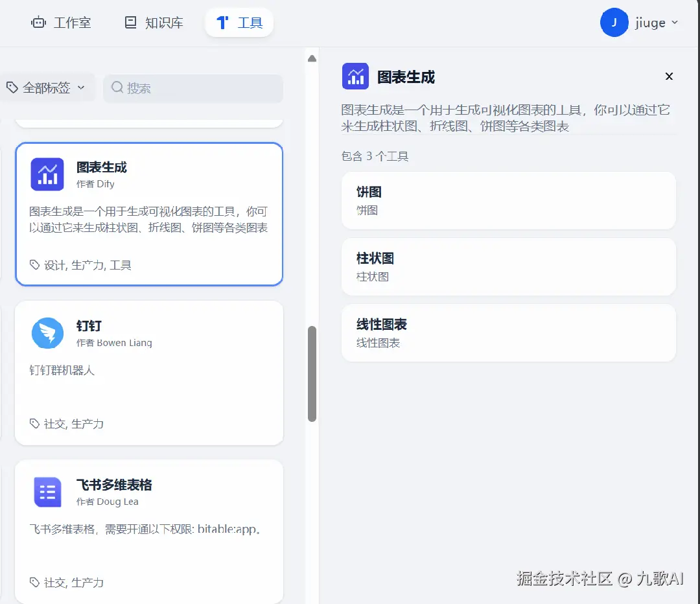Select the 图表生成 tool card

click(x=149, y=214)
